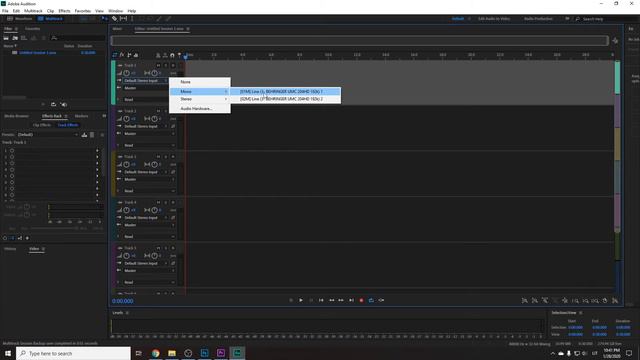The height and width of the screenshot is (360, 640).
Task: Select the Move tool in toolbar
Action: coord(104,19)
